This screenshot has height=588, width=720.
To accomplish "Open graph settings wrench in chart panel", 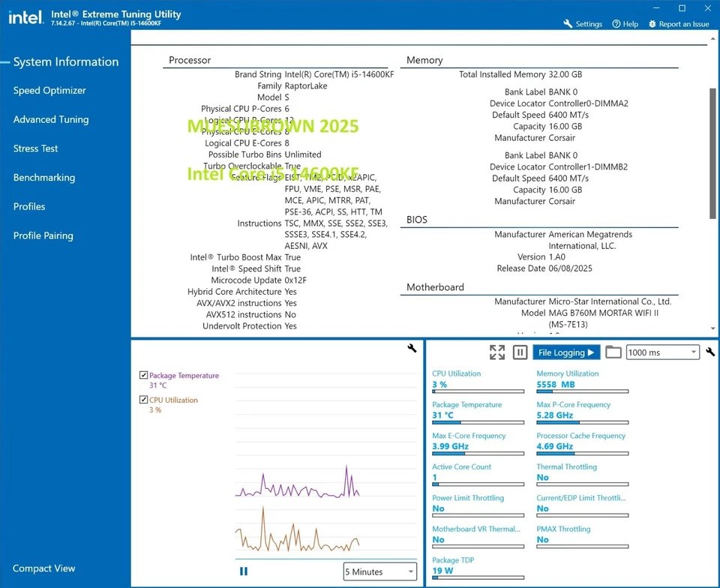I will click(412, 349).
